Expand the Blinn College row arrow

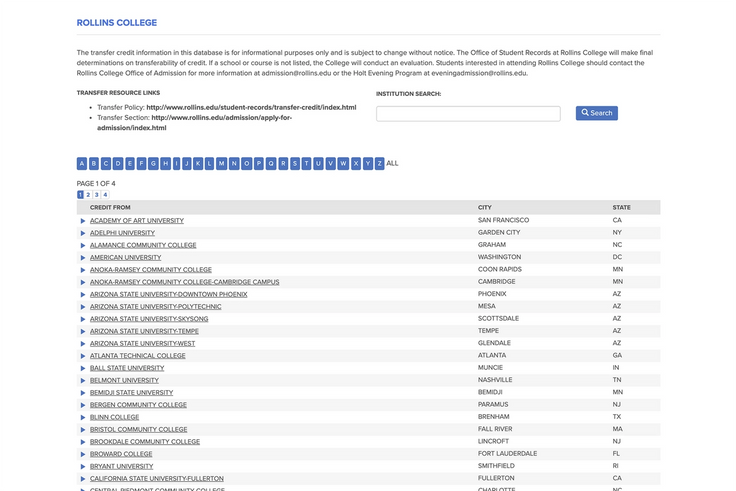click(83, 417)
